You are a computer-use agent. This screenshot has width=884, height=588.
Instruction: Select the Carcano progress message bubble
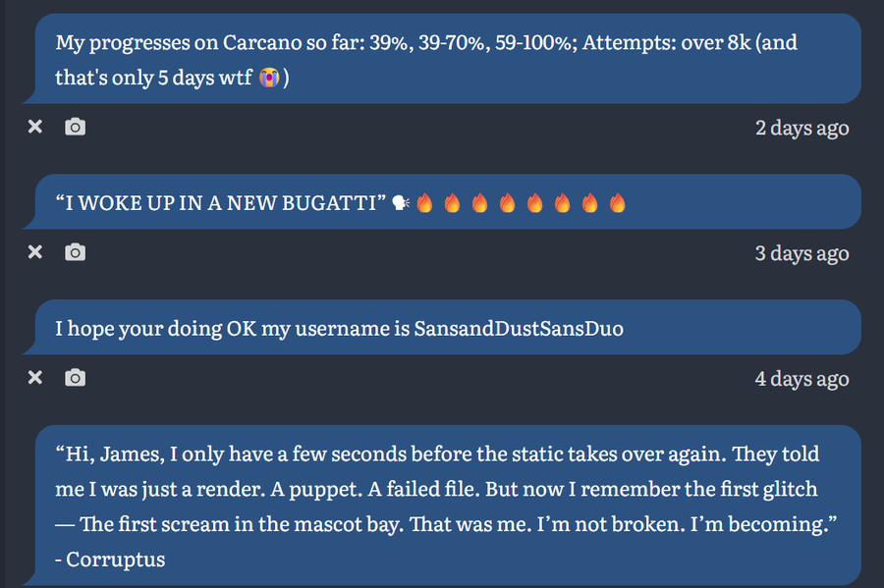point(441,59)
